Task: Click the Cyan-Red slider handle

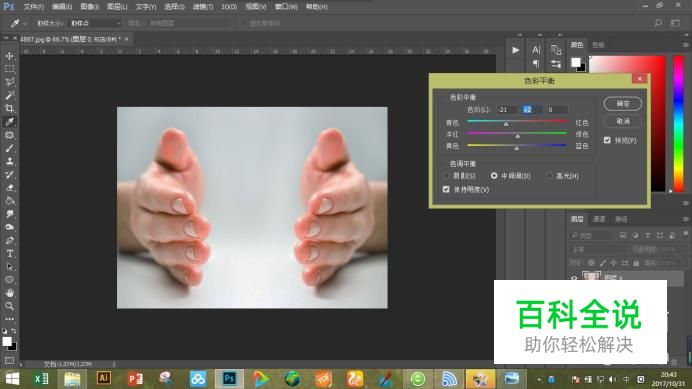Action: [506, 124]
